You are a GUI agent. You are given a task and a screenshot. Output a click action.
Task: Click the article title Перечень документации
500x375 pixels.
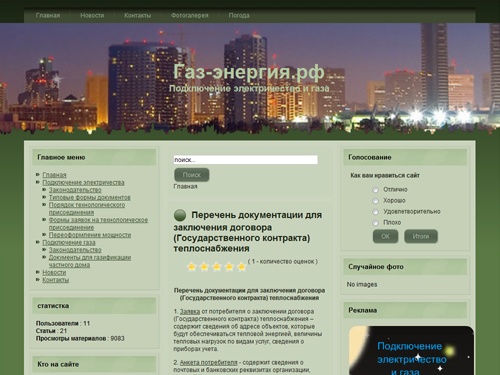248,232
